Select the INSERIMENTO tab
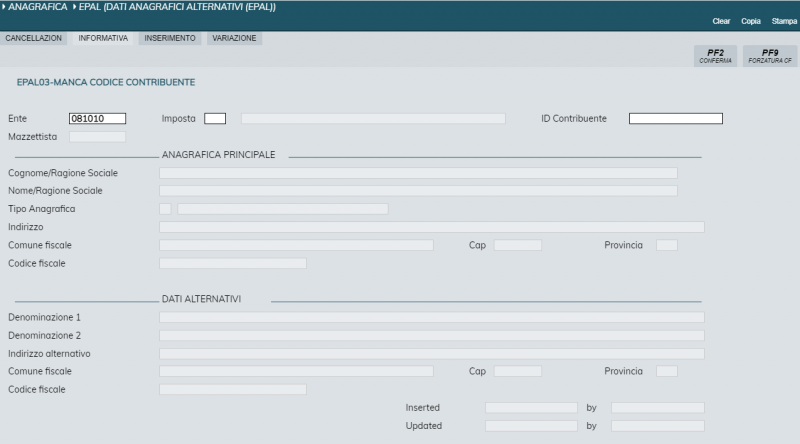Image resolution: width=800 pixels, height=444 pixels. pyautogui.click(x=170, y=38)
